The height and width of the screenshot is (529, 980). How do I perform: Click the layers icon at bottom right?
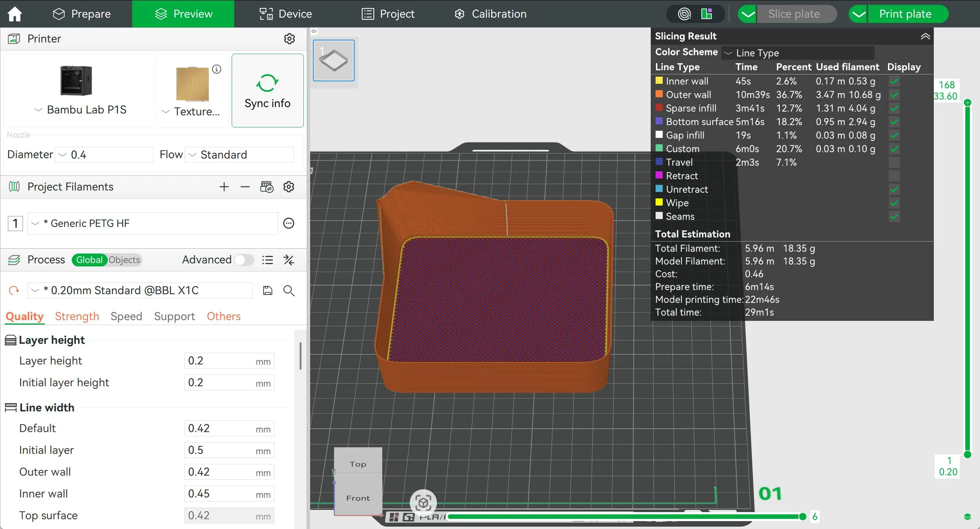968,517
